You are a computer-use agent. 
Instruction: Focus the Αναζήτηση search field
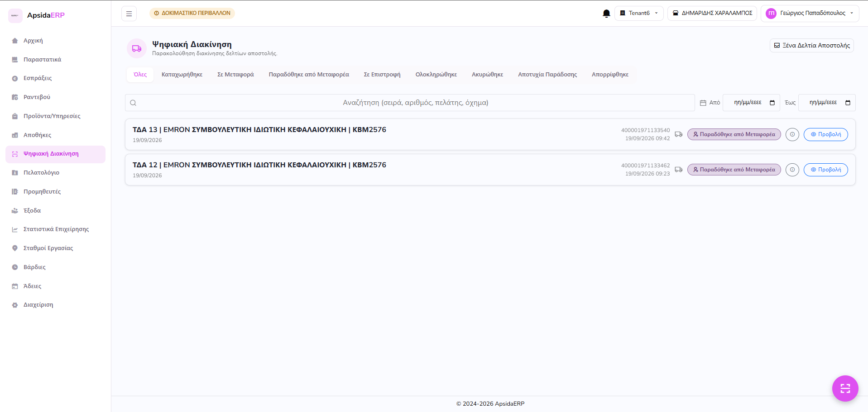click(x=410, y=103)
